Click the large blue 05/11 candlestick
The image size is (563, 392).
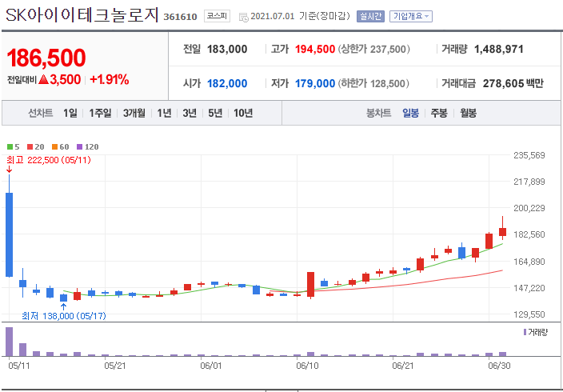[9, 234]
